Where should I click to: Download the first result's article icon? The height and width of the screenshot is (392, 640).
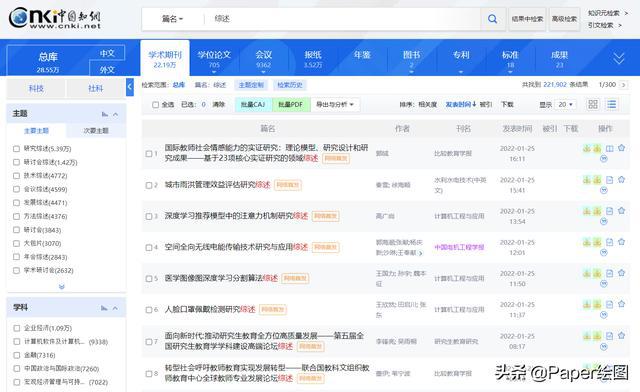(587, 148)
